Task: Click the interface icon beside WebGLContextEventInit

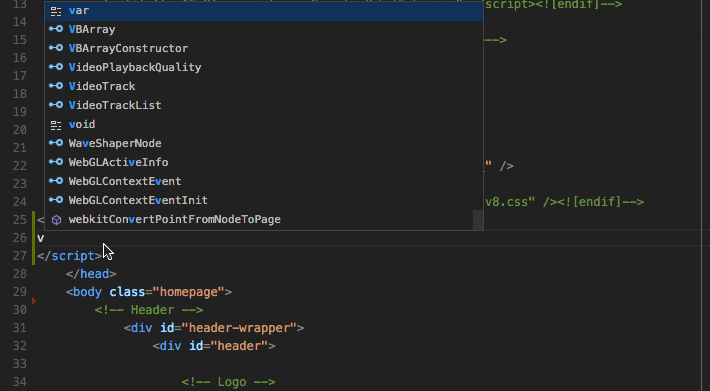Action: click(x=56, y=200)
